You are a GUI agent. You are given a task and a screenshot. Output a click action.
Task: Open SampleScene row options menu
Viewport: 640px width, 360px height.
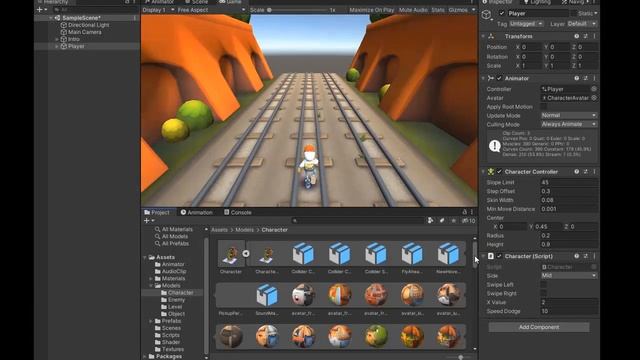pos(135,18)
